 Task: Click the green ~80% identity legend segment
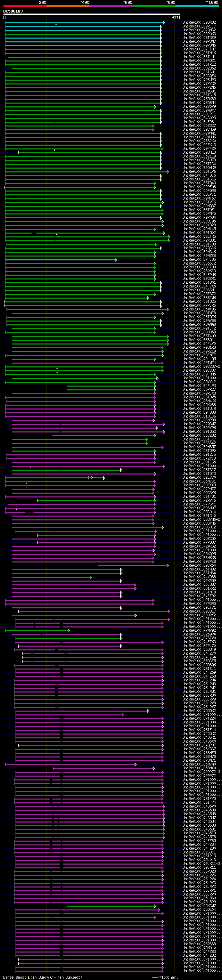pyautogui.click(x=154, y=7)
